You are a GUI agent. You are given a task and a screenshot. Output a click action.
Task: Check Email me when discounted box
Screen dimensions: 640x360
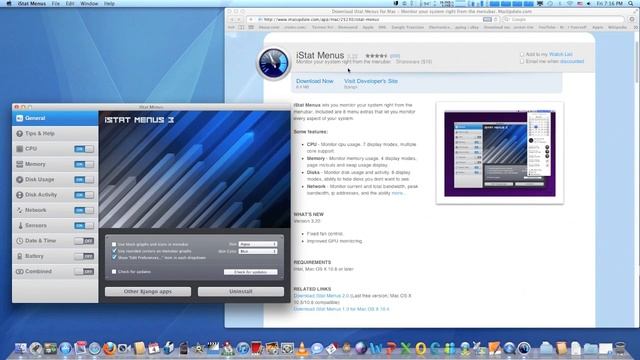click(x=522, y=61)
